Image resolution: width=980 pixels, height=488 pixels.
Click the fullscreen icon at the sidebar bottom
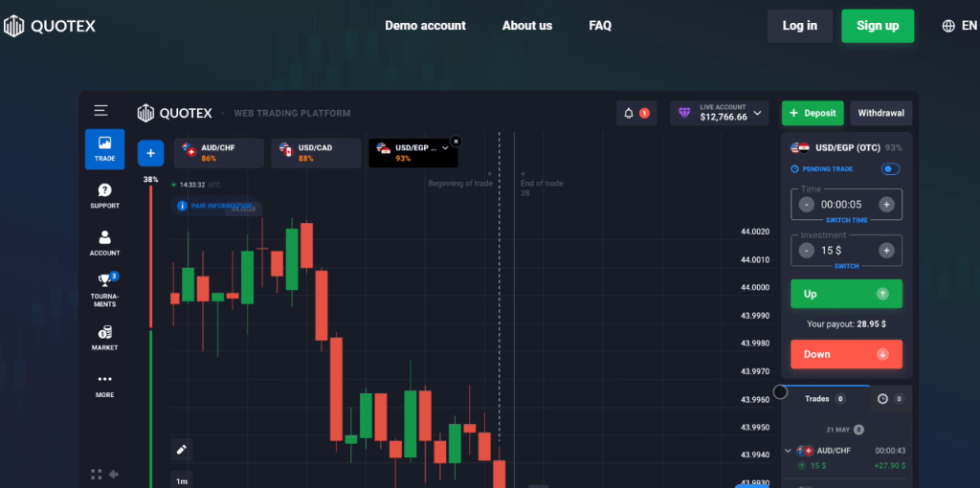pyautogui.click(x=97, y=475)
